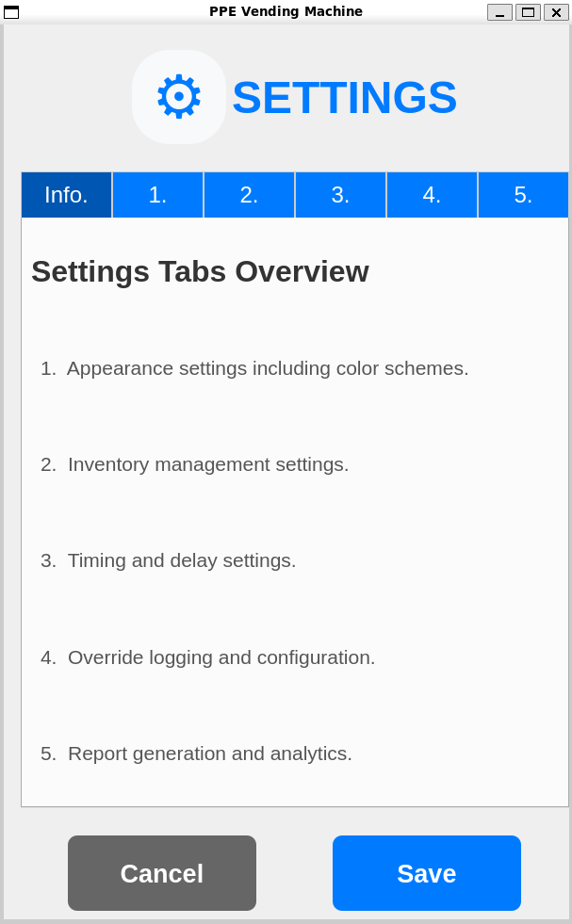Click the Inventory management settings item
This screenshot has width=572, height=924.
[x=195, y=464]
